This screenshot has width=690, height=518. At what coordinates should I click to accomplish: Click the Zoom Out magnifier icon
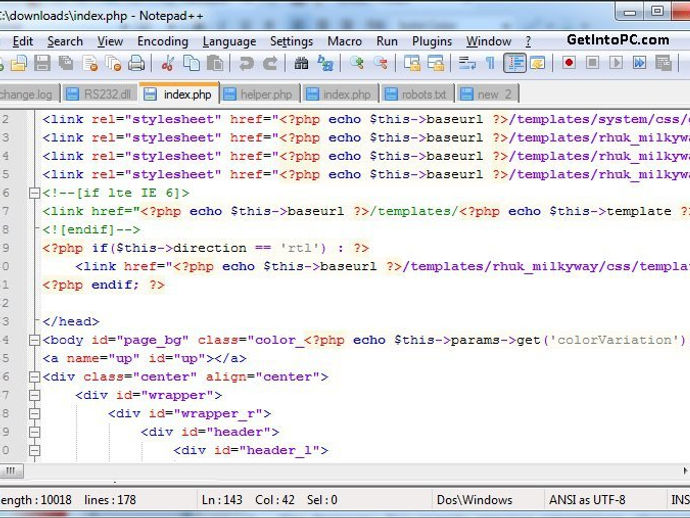coord(380,63)
